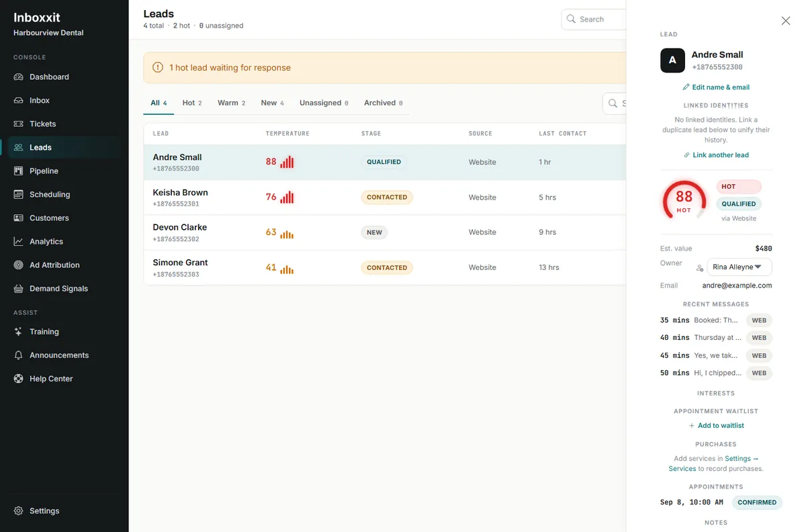This screenshot has width=806, height=532.
Task: Open the Settings → Services link
Action: click(713, 464)
